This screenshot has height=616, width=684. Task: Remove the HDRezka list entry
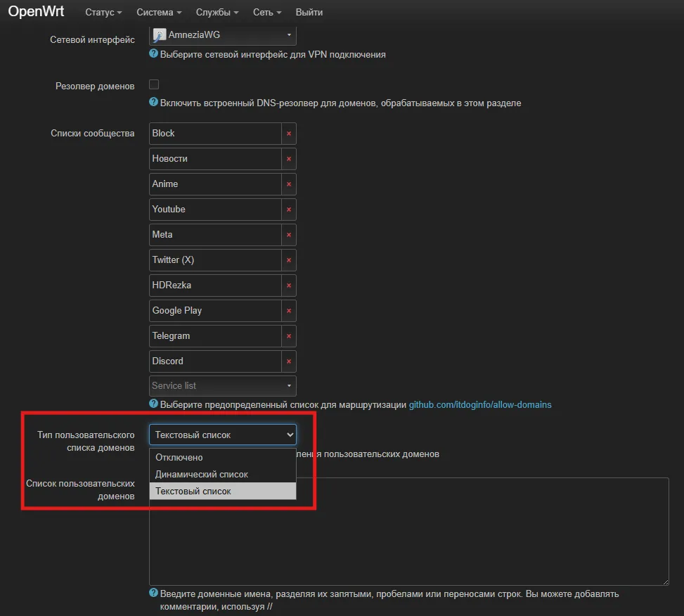(289, 285)
